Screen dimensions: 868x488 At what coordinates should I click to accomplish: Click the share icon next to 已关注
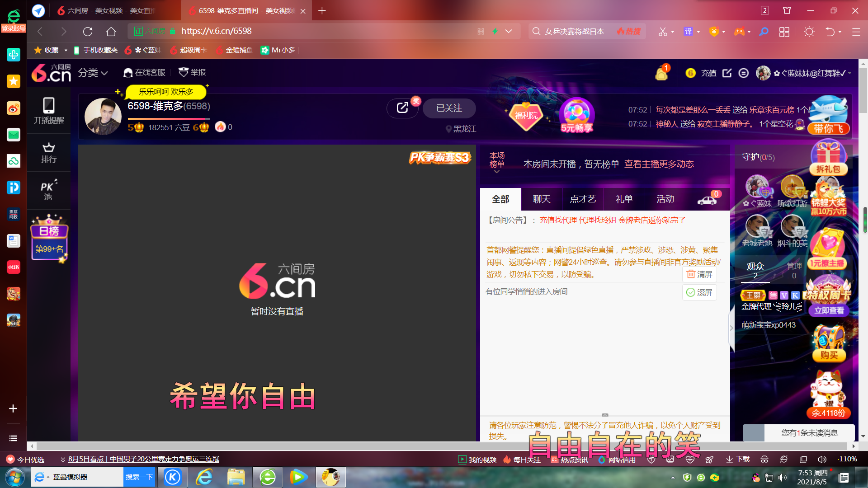(x=402, y=108)
